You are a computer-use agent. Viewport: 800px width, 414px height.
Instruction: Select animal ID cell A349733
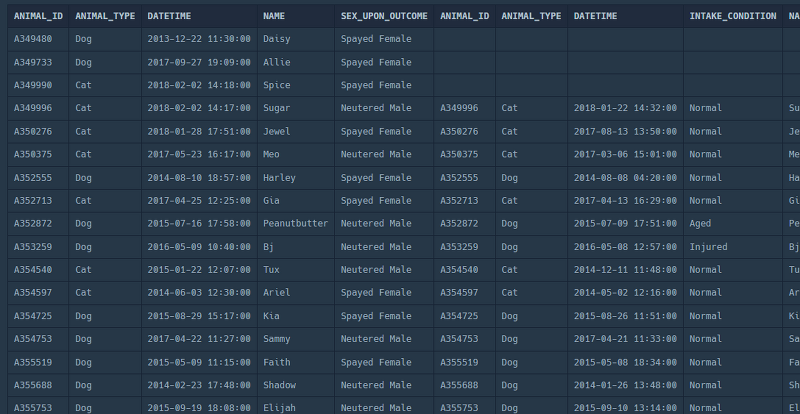click(33, 62)
